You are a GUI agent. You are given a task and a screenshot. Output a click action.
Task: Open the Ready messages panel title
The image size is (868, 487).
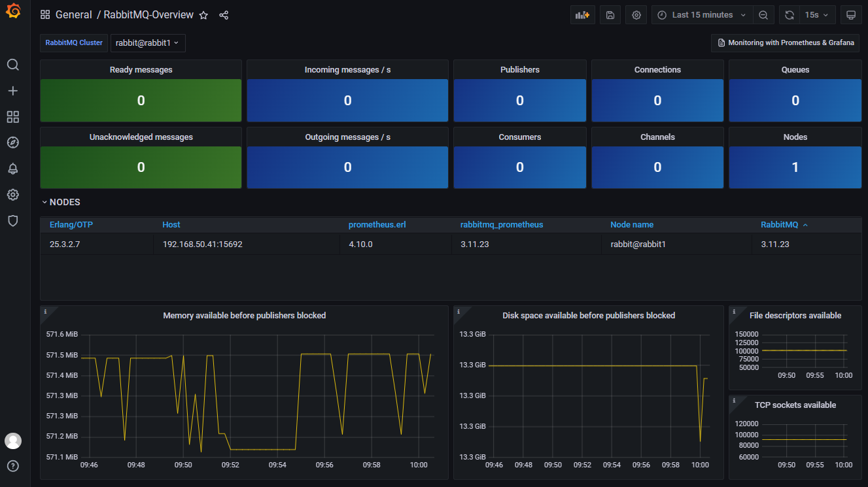(x=141, y=70)
